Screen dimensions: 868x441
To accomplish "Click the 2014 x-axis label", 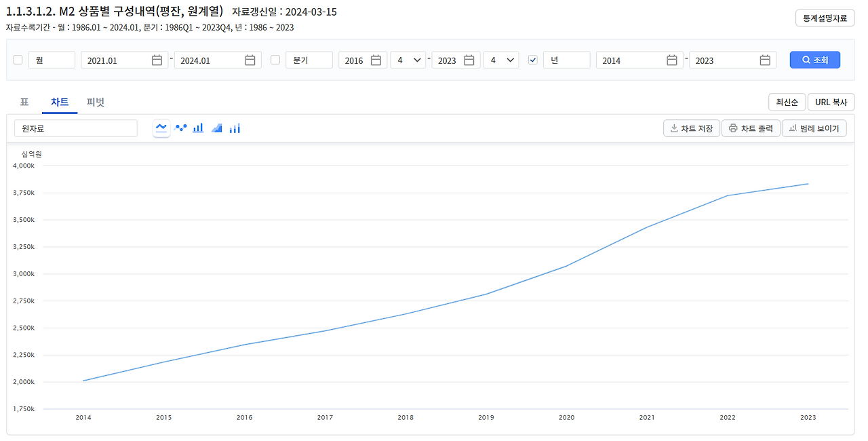I will (83, 418).
